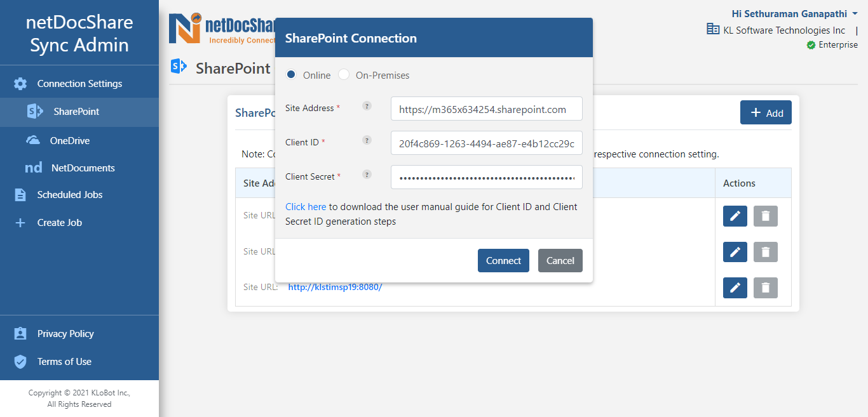
Task: Select the Online radio button
Action: 291,75
